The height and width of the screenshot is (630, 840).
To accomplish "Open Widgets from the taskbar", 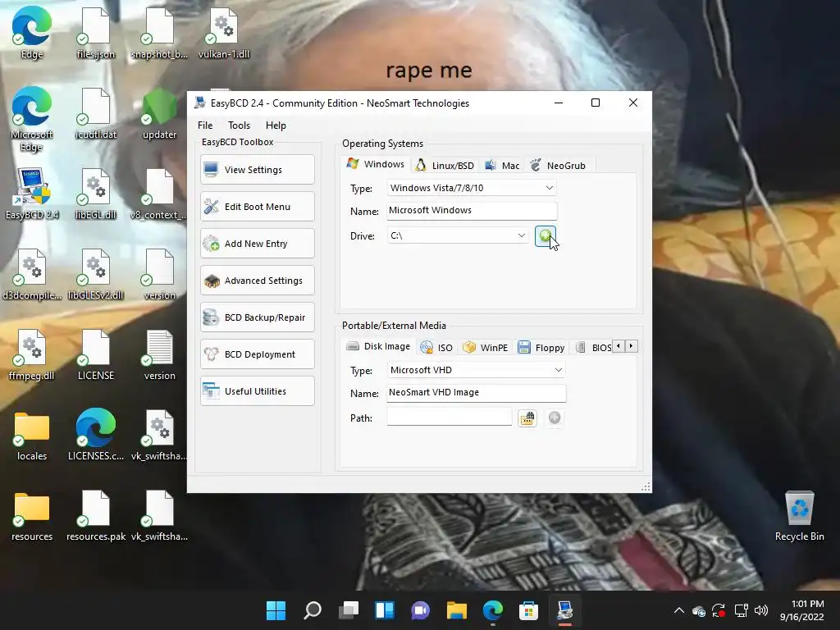I will [385, 610].
